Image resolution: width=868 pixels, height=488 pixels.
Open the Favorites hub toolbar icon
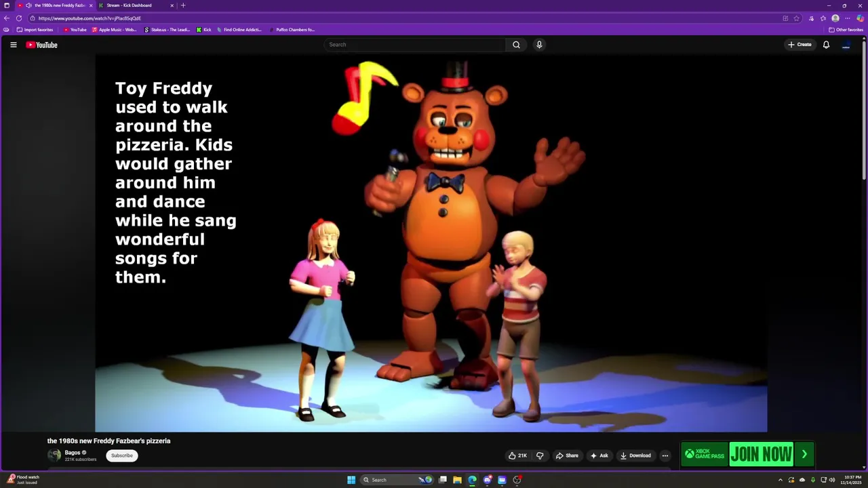point(823,18)
